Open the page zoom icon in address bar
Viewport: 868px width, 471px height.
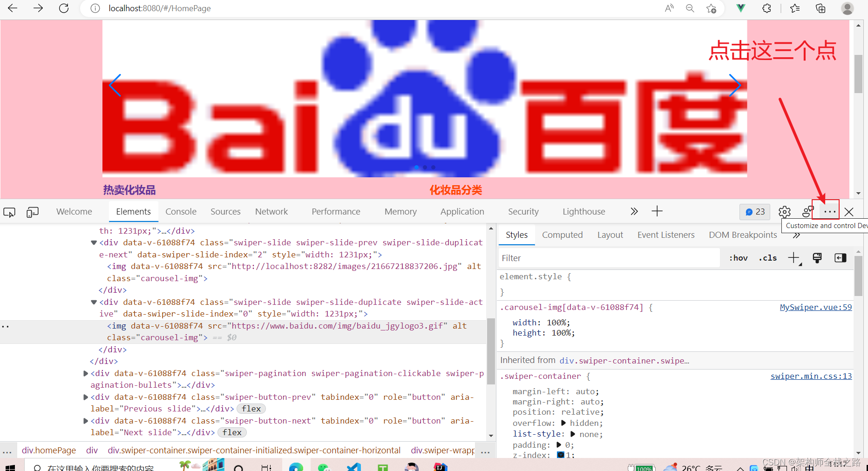(x=690, y=8)
